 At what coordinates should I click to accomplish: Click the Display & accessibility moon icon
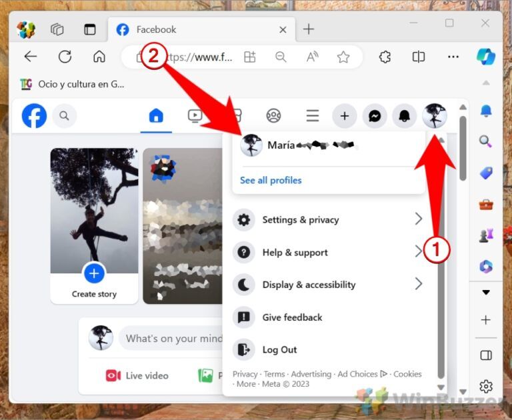244,285
